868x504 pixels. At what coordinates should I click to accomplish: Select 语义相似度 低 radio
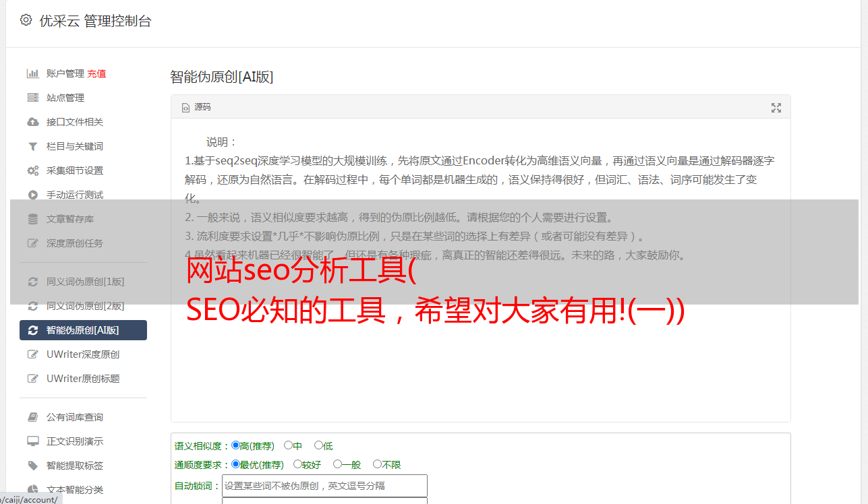[318, 445]
